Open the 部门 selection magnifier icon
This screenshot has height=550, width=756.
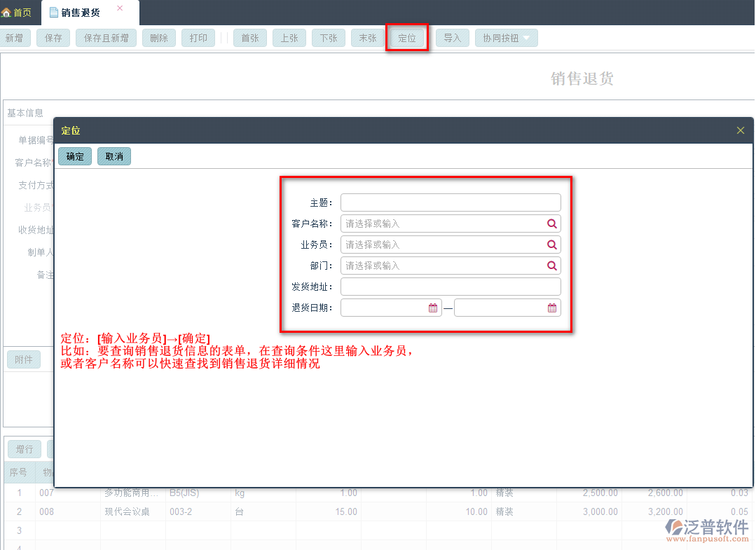(x=553, y=265)
